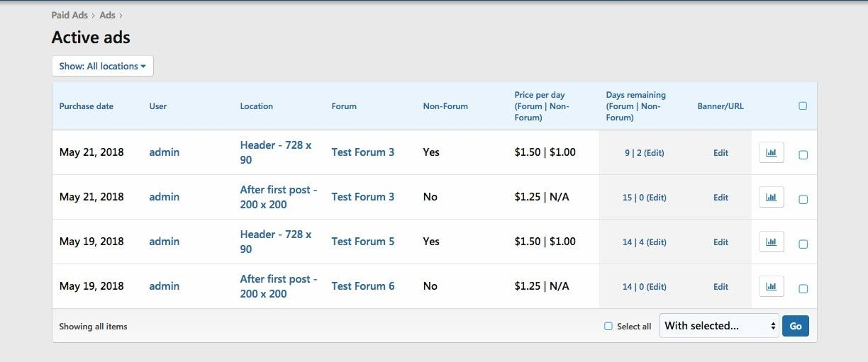
Task: Open statistics chart for Test Forum 3 header ad
Action: 771,152
